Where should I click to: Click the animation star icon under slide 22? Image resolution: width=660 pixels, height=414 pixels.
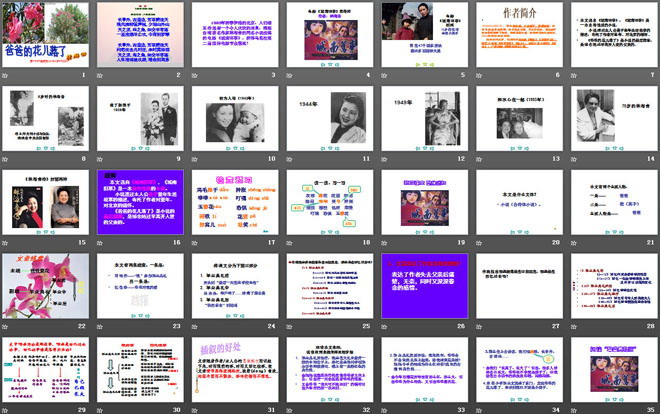(7, 327)
